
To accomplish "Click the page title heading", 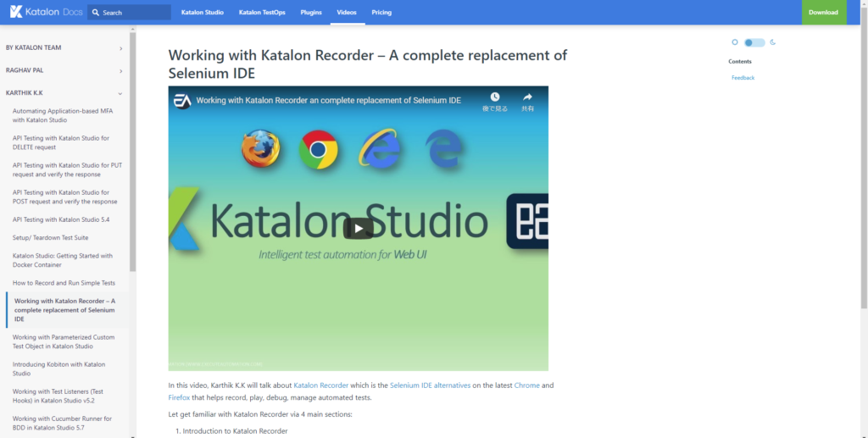I will (x=368, y=64).
